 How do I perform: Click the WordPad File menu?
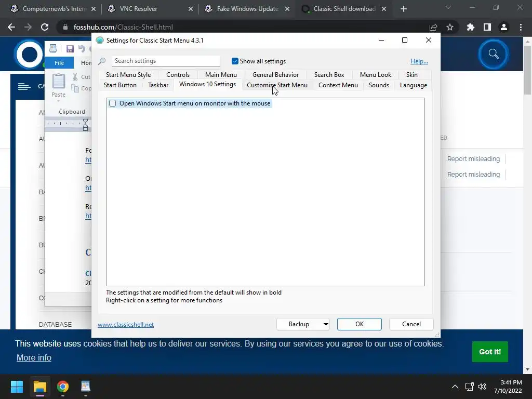(59, 63)
